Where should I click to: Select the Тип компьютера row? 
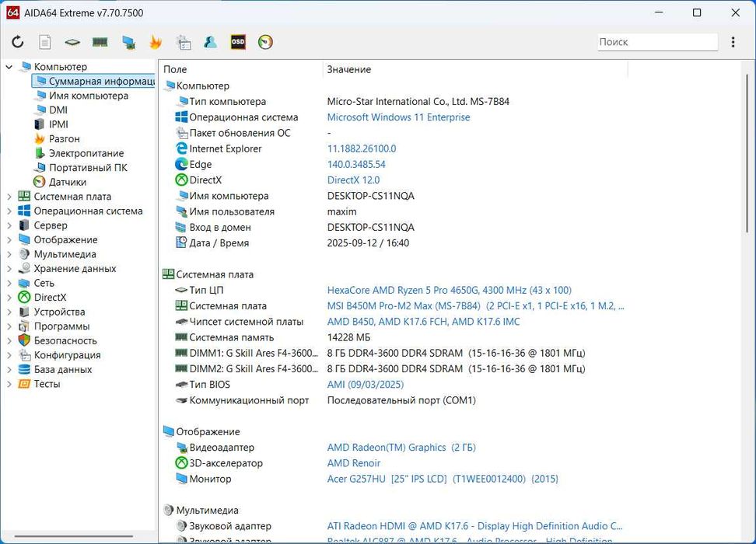tap(395, 102)
